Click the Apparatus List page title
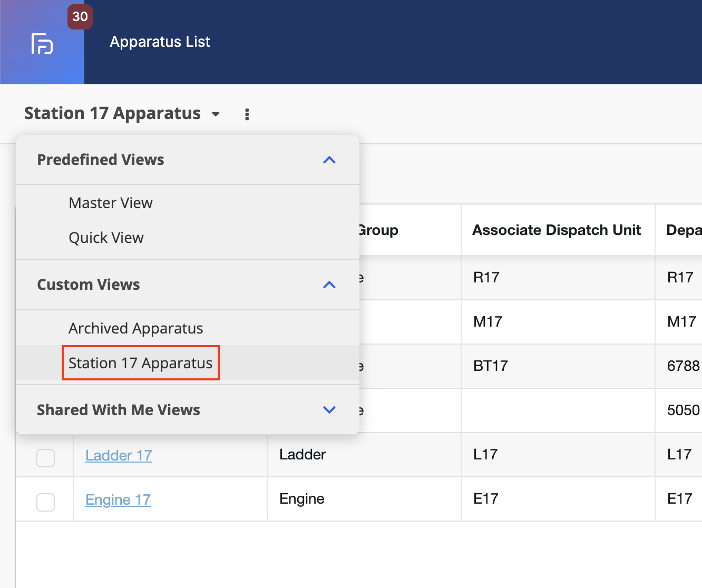Viewport: 702px width, 588px height. pos(160,42)
